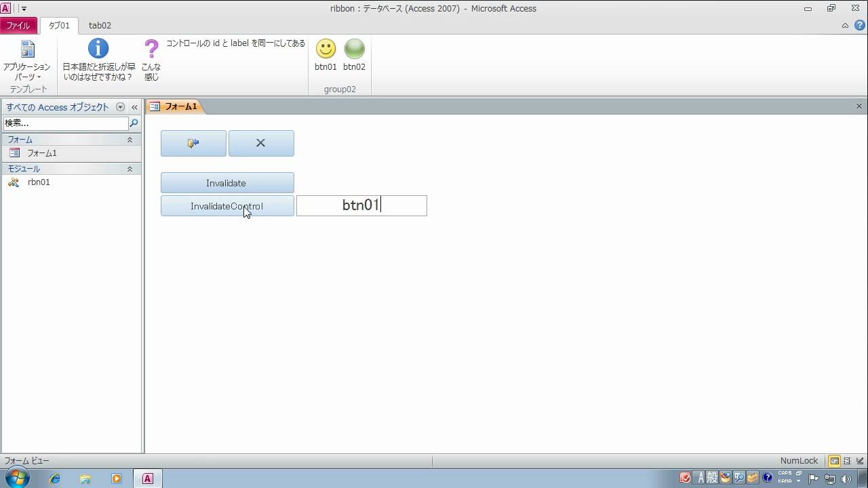Open the Customize Quick Access Toolbar dropdown
Image resolution: width=868 pixels, height=488 pixels.
(24, 9)
